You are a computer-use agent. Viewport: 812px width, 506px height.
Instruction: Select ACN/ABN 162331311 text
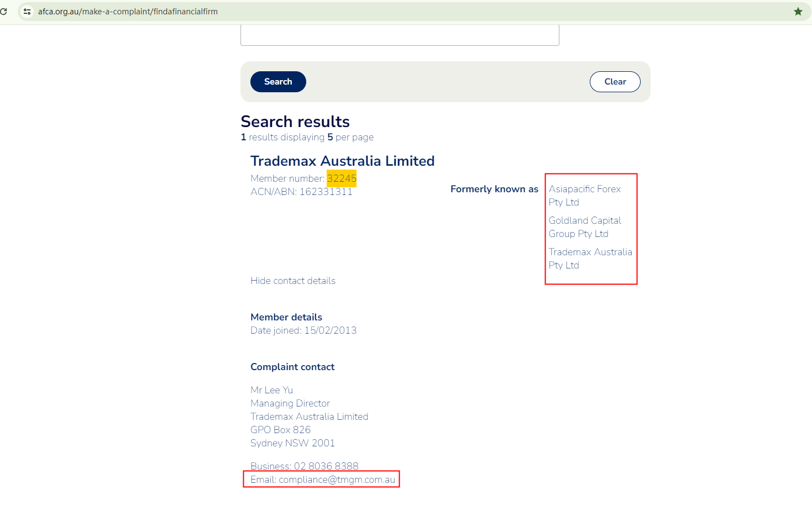301,192
